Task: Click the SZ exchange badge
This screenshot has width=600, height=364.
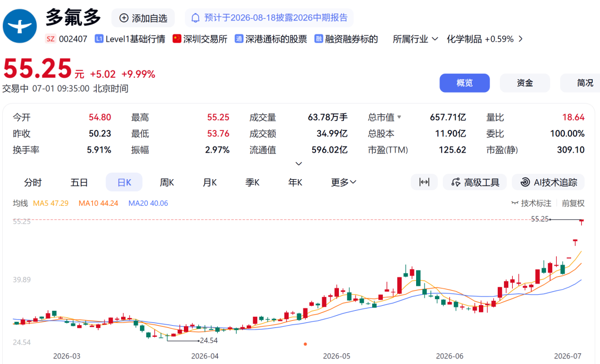Action: click(51, 39)
